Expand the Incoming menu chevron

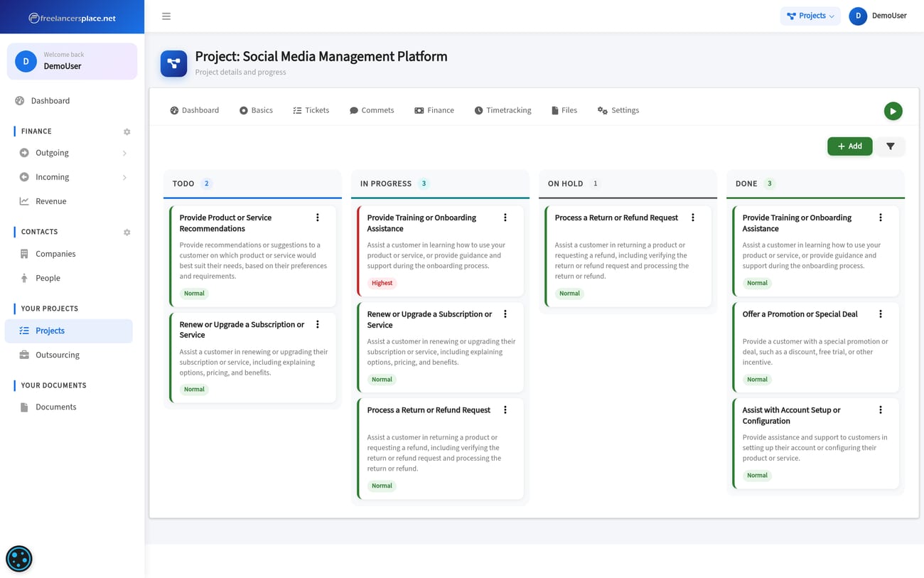pos(124,177)
